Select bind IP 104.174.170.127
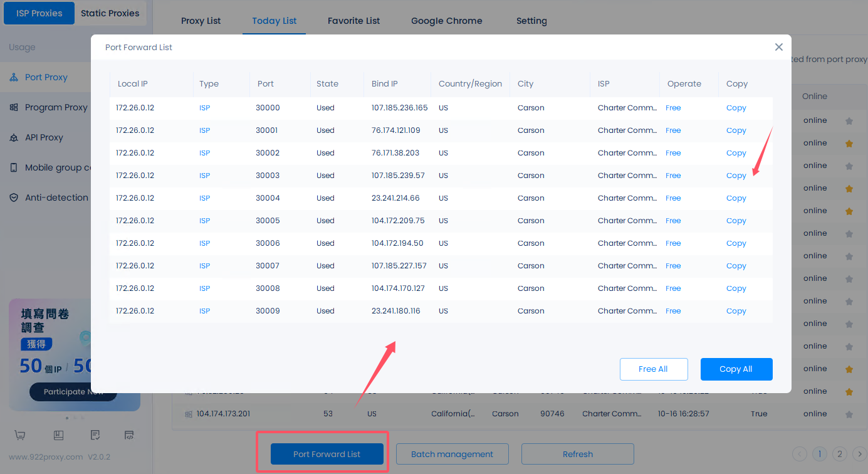 tap(398, 288)
